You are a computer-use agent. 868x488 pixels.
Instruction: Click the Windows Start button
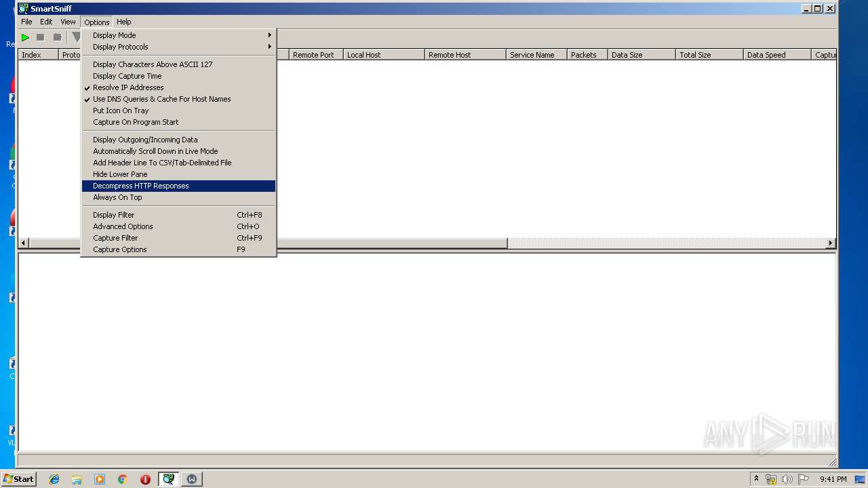point(19,479)
